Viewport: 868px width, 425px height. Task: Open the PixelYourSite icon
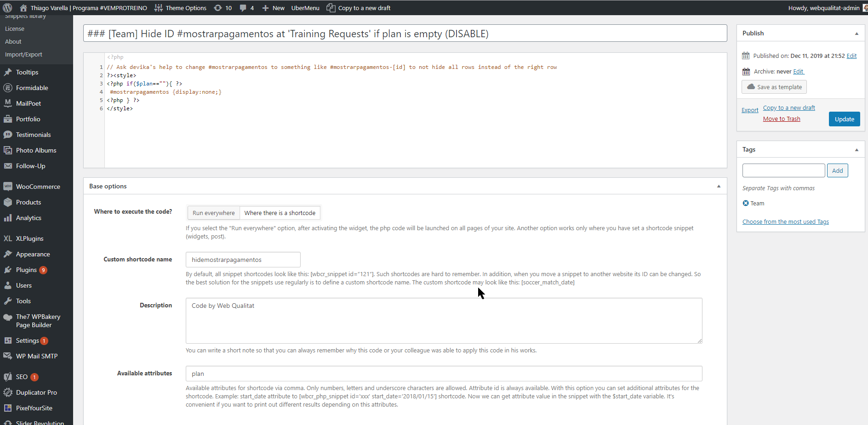(8, 408)
